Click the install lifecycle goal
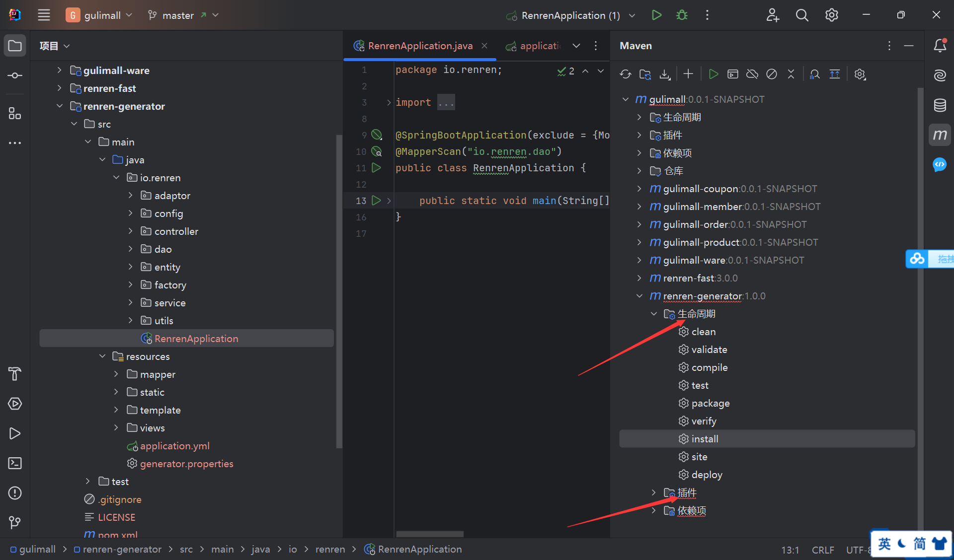Image resolution: width=954 pixels, height=560 pixels. pos(705,439)
